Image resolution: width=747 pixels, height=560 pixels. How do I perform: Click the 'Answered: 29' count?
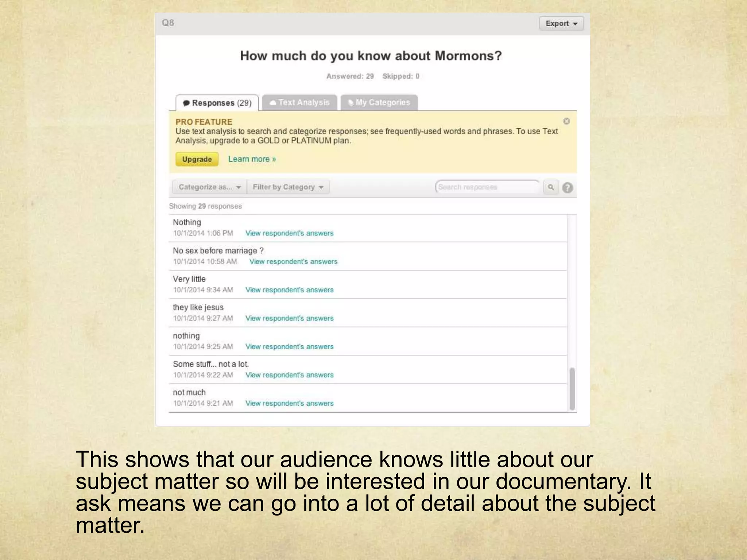coord(350,76)
